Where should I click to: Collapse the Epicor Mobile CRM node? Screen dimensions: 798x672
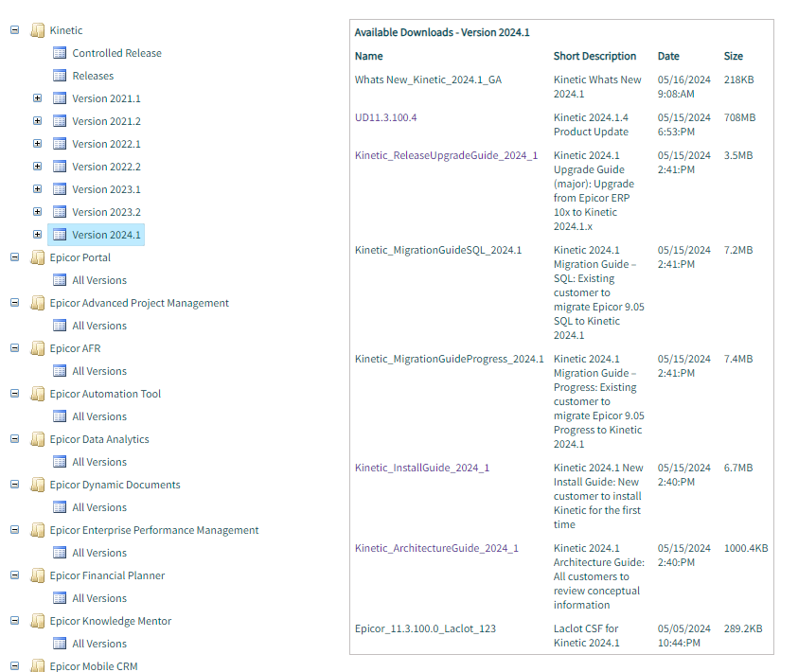(x=15, y=665)
